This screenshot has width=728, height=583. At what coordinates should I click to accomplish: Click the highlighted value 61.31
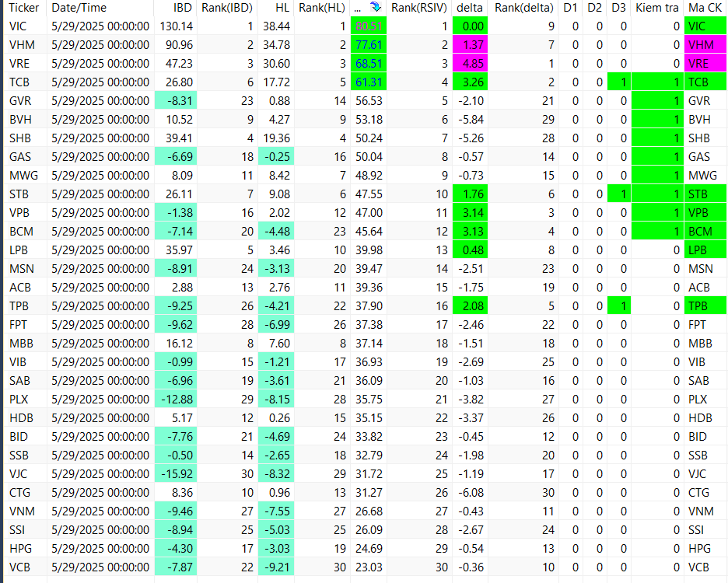coord(369,82)
